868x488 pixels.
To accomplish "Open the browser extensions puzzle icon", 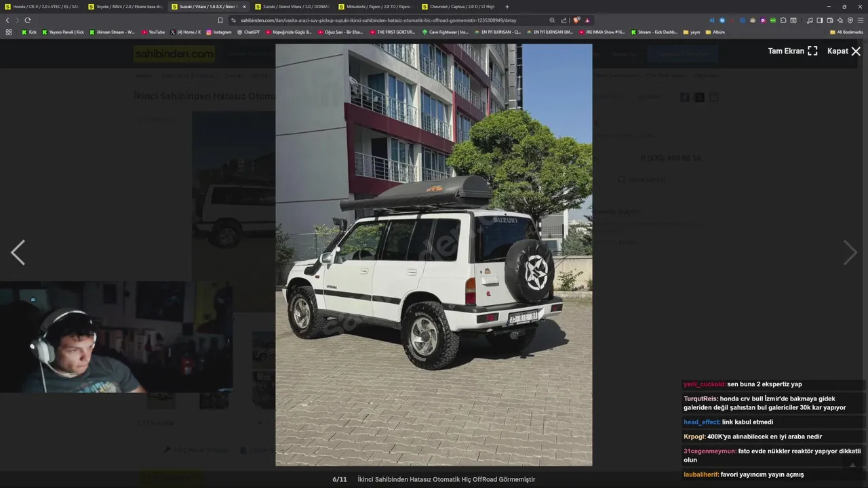I will tap(783, 20).
